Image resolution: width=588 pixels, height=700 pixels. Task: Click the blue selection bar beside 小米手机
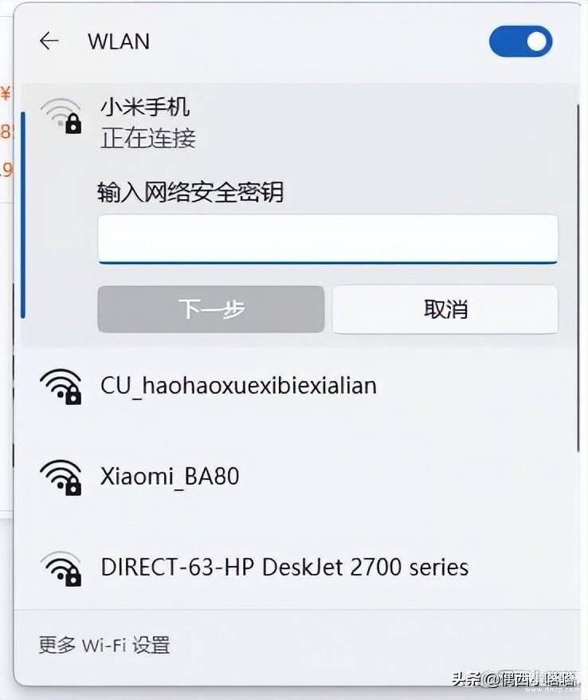[23, 215]
